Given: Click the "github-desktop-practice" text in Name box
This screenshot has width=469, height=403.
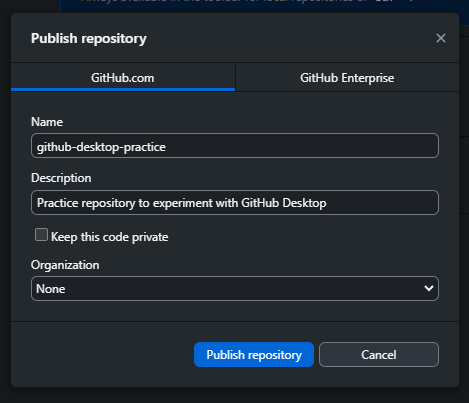Looking at the screenshot, I should 101,147.
